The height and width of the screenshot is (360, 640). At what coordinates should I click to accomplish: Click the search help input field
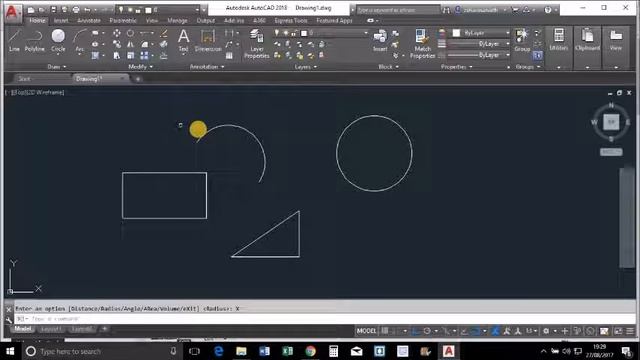(x=398, y=10)
